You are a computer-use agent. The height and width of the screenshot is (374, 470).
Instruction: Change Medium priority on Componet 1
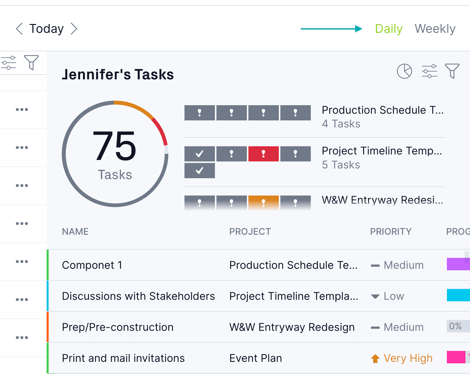pyautogui.click(x=397, y=265)
